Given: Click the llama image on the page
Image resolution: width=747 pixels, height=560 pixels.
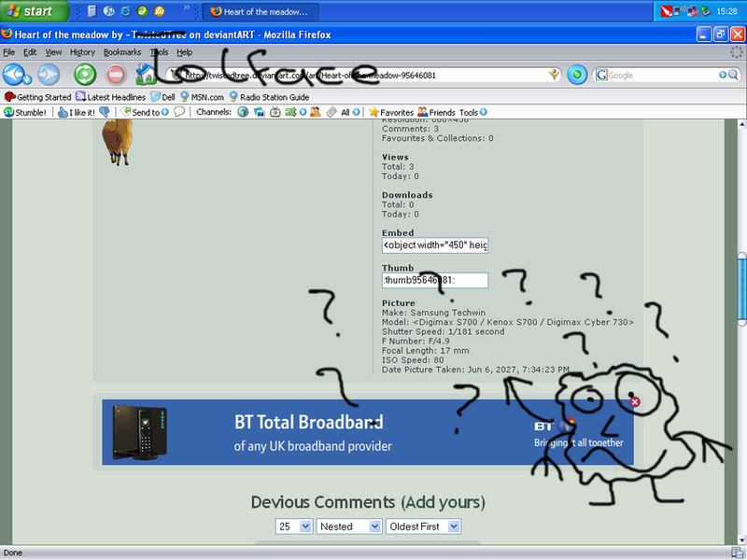Looking at the screenshot, I should pyautogui.click(x=118, y=142).
